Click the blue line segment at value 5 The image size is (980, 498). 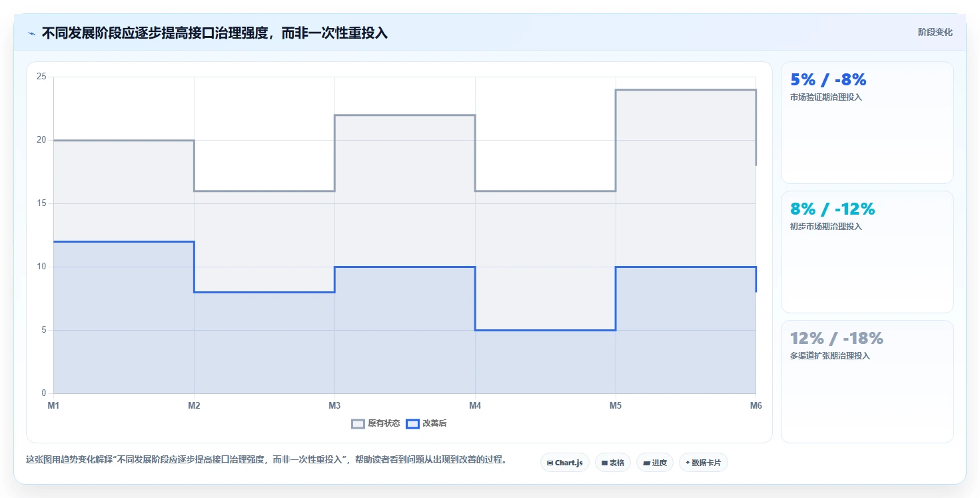545,330
